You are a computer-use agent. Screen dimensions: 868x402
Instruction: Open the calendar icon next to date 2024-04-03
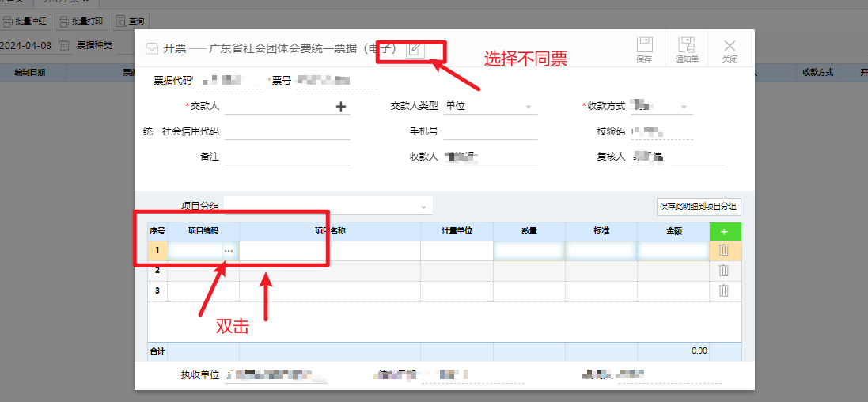63,45
